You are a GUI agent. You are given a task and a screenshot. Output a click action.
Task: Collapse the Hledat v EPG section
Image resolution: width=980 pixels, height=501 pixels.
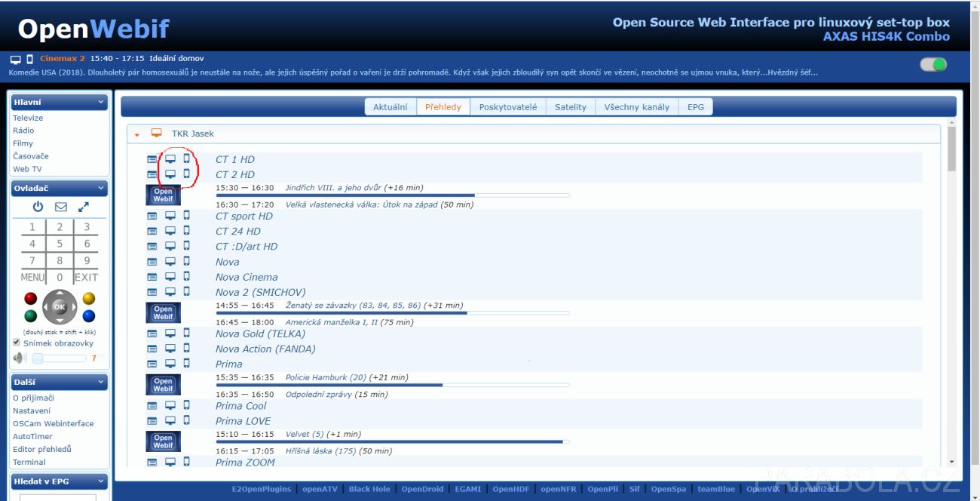click(x=102, y=481)
